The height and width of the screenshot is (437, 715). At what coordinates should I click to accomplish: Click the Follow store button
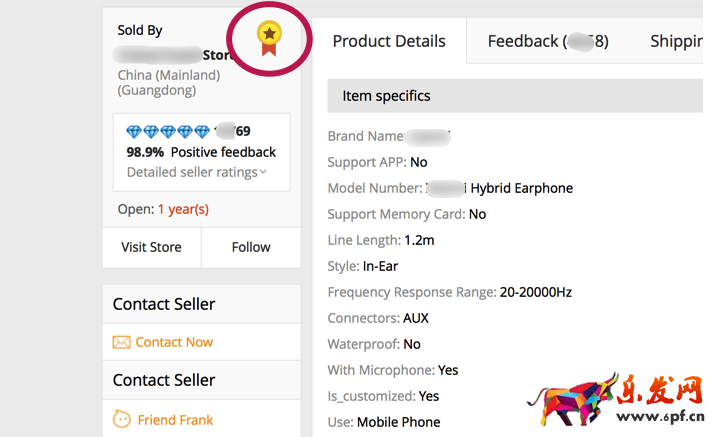click(x=251, y=247)
